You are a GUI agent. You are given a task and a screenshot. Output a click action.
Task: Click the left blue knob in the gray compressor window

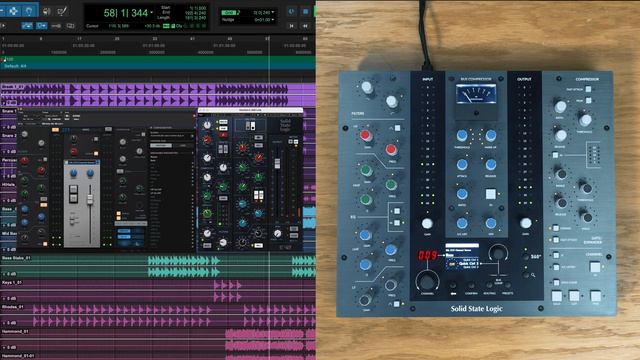tap(73, 173)
